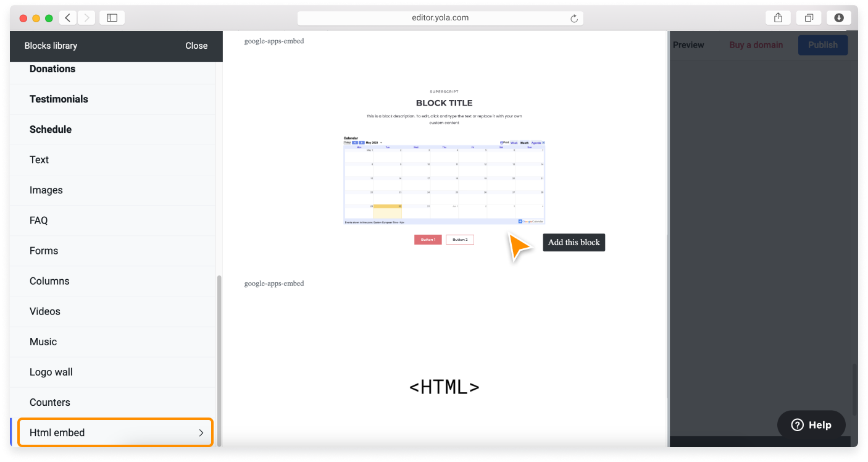Click the Safari share icon
Viewport: 868px width, 462px height.
tap(777, 17)
